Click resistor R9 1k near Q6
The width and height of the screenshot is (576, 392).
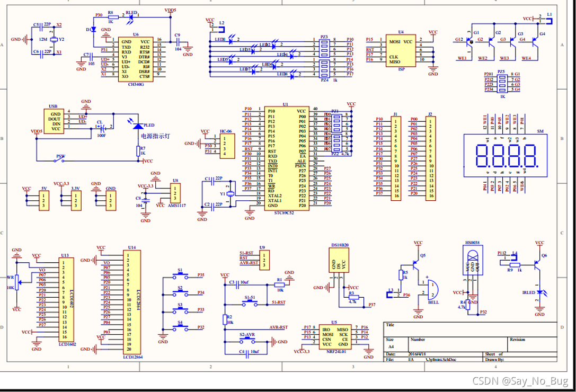(x=515, y=264)
